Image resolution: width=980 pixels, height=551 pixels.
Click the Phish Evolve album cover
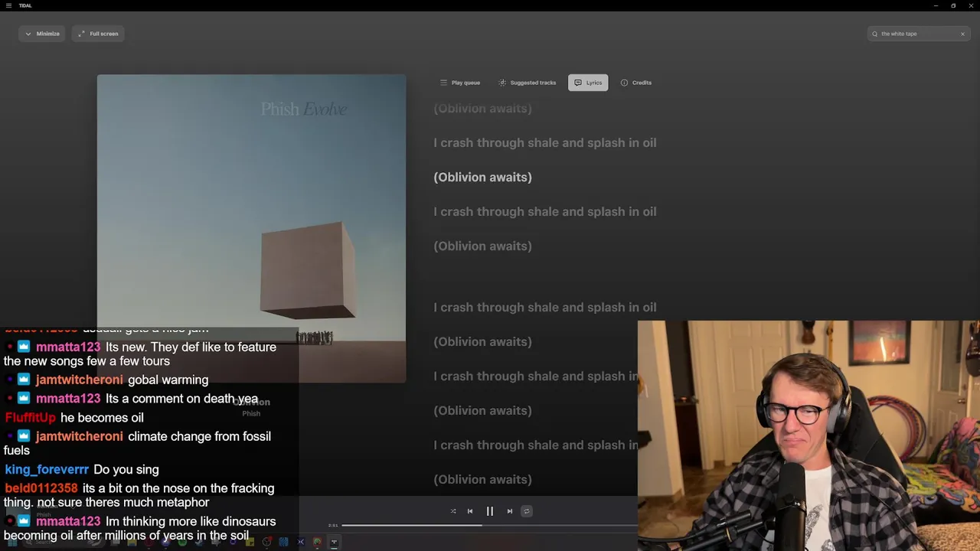click(251, 228)
